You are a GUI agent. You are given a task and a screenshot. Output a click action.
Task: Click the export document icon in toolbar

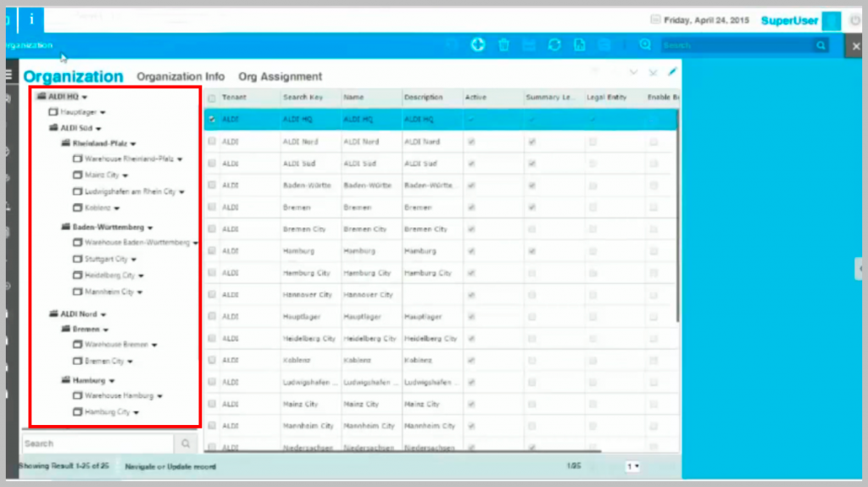click(x=580, y=46)
